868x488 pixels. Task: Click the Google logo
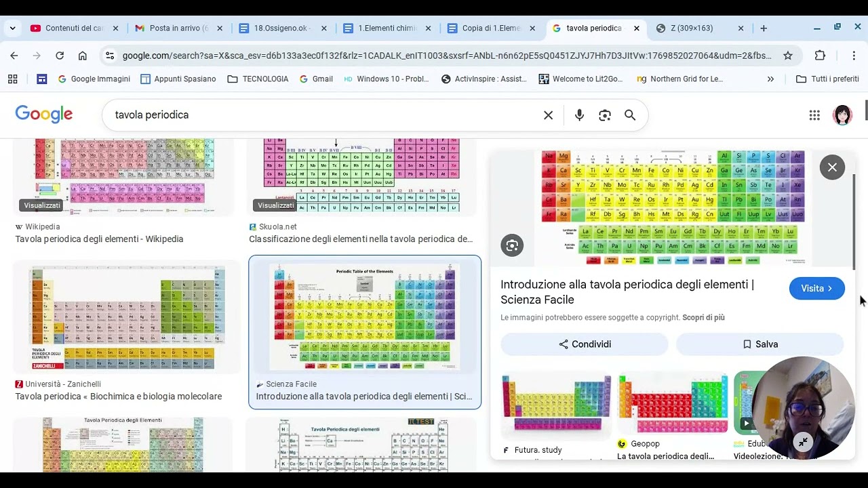(x=44, y=115)
